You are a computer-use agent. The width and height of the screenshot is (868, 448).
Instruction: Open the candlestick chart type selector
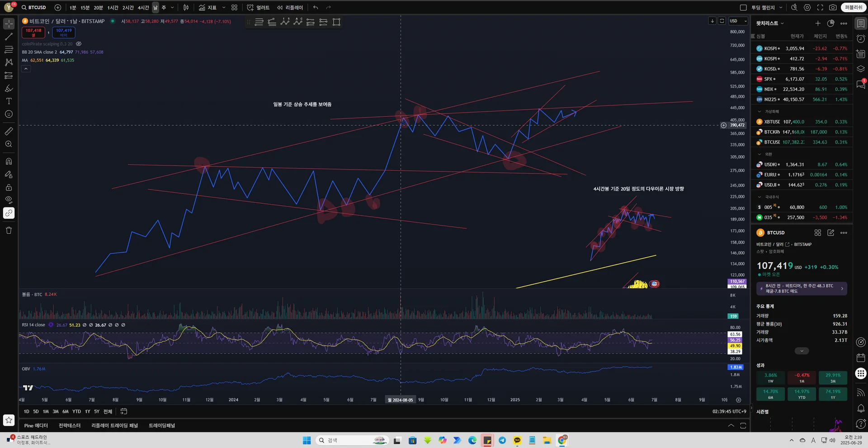pos(186,8)
